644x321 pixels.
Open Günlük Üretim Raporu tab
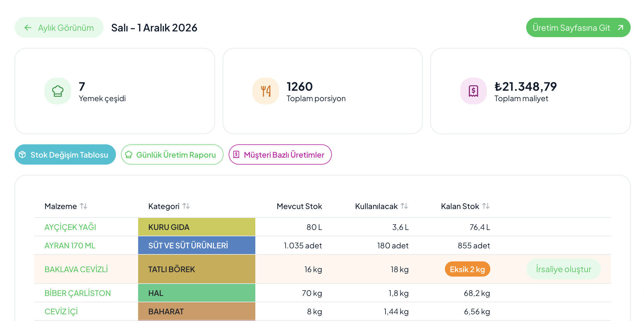pyautogui.click(x=172, y=154)
